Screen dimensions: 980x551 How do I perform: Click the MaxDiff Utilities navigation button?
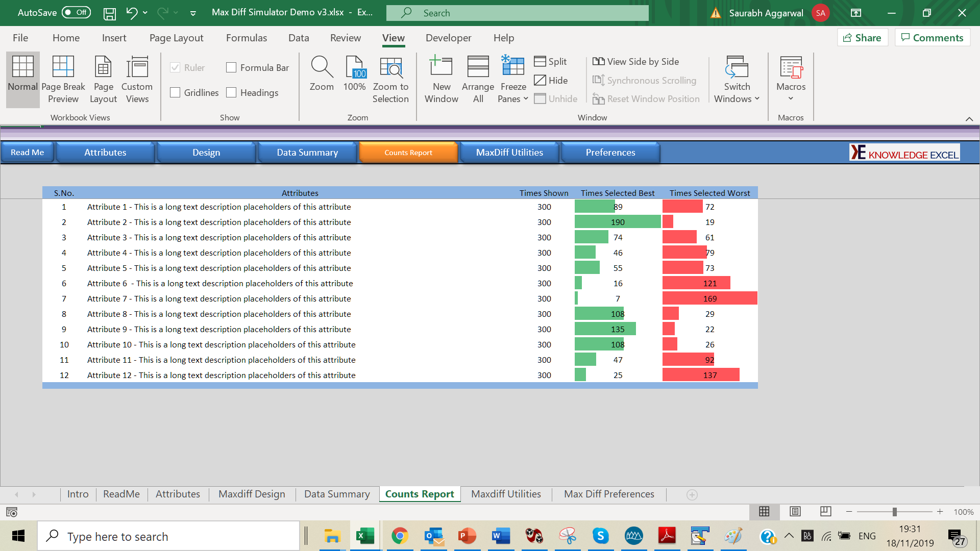(509, 153)
